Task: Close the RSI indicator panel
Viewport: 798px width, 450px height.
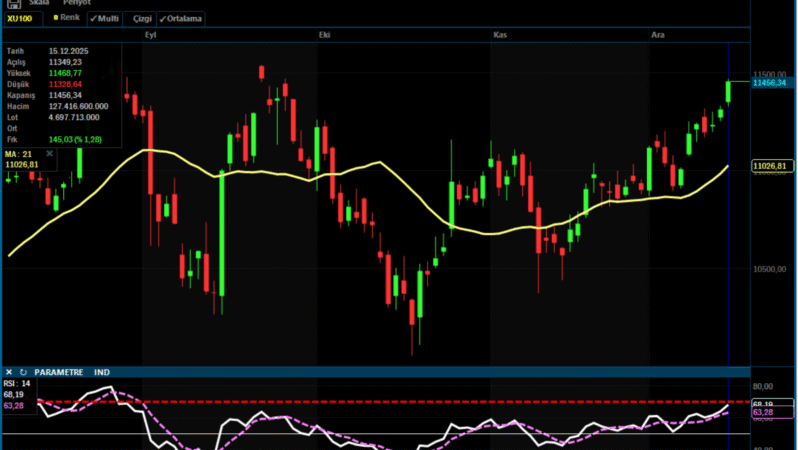Action: tap(9, 371)
